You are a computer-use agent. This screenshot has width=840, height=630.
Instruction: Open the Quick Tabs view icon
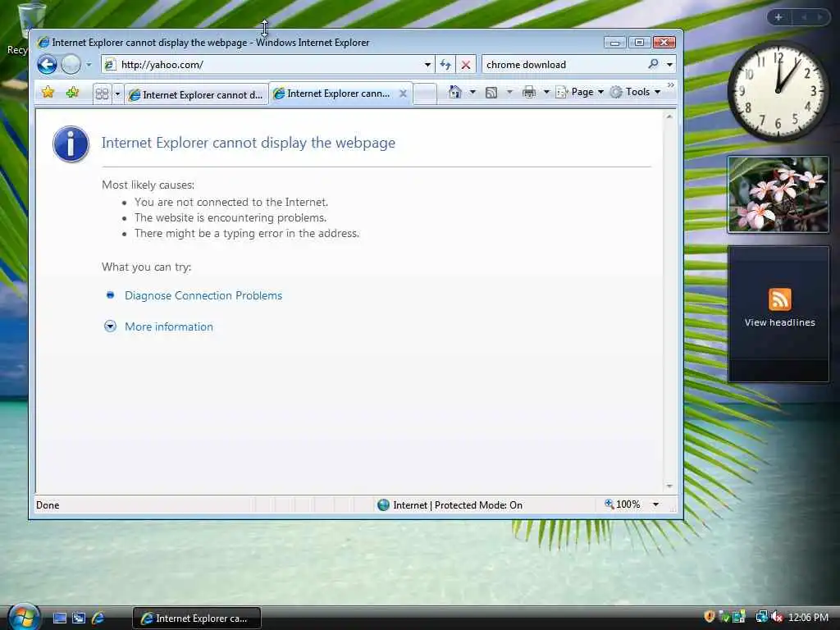point(102,94)
